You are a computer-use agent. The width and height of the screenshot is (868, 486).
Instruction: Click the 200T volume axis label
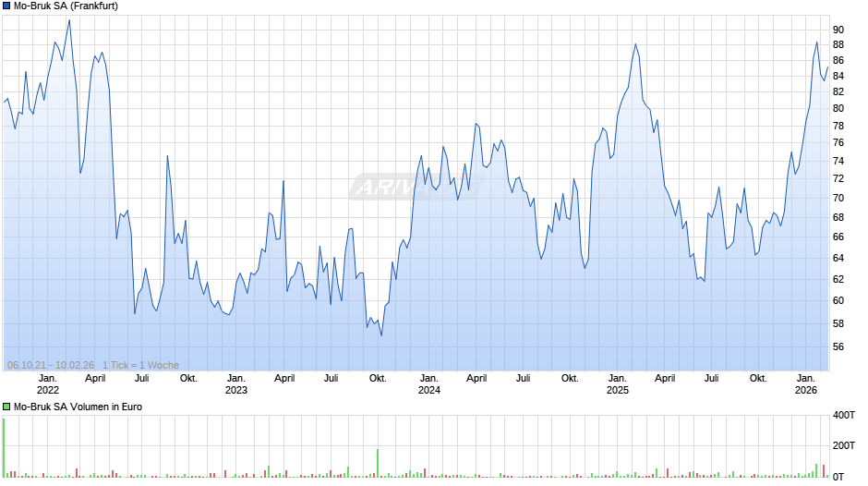pos(844,445)
